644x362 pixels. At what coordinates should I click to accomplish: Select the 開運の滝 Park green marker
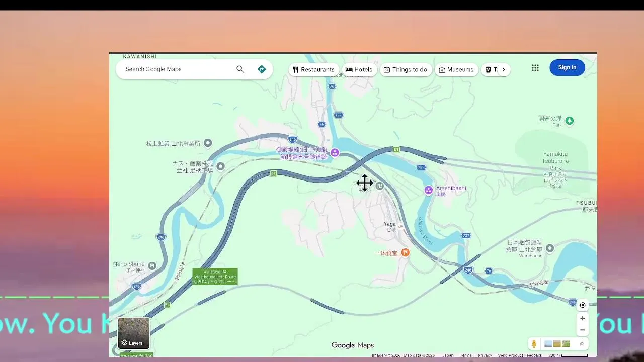click(570, 121)
